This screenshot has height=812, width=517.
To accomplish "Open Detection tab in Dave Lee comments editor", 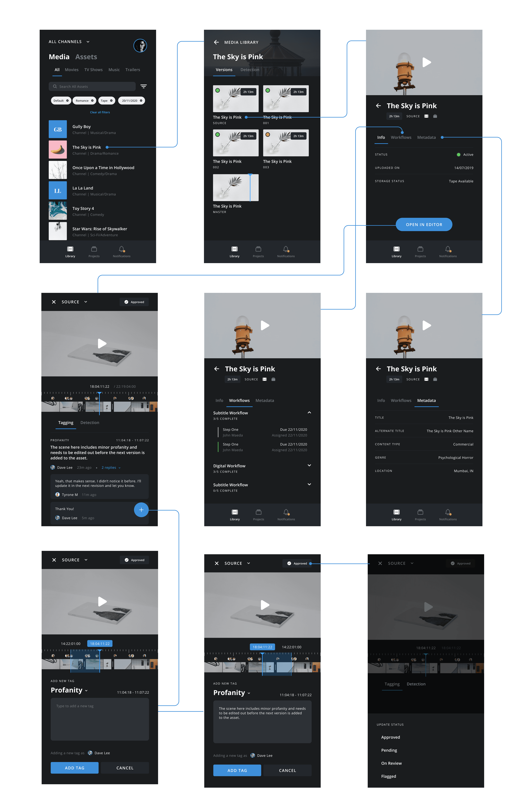I will tap(90, 423).
